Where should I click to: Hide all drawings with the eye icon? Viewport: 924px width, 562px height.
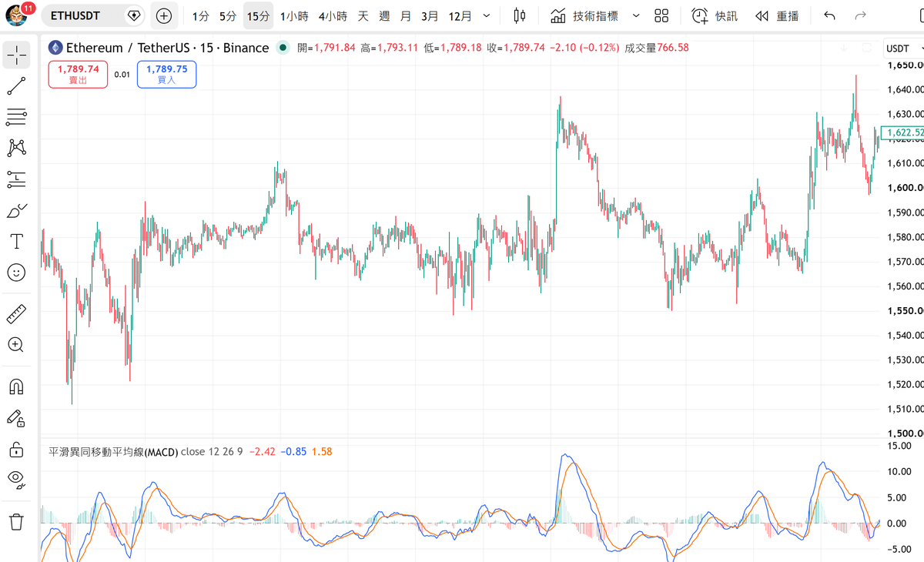(x=16, y=480)
